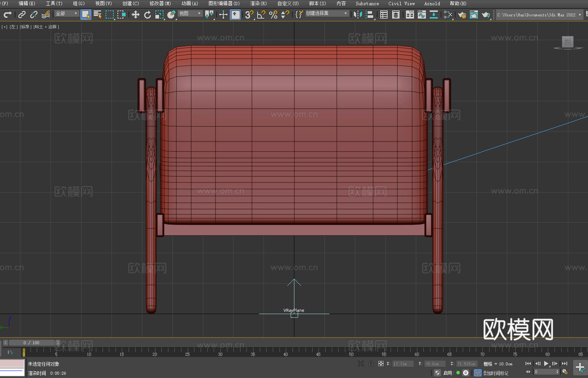Select the Unlink selection tool
The image size is (588, 378).
coord(34,14)
